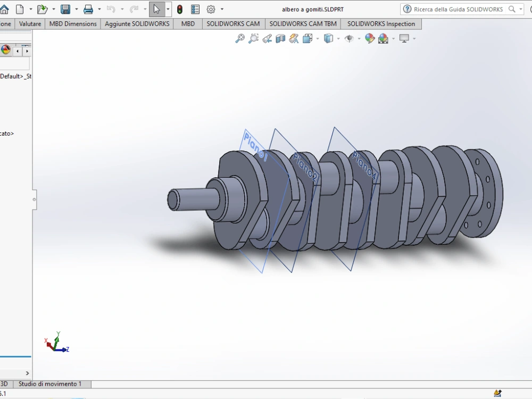Expand the View Settings monitor dropdown
Screen dimensions: 532x399
(x=414, y=38)
